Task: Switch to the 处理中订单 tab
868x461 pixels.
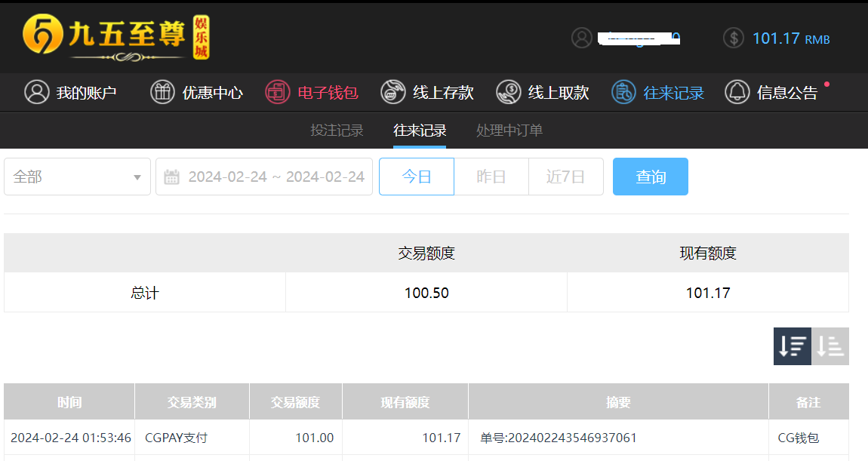Action: tap(509, 130)
